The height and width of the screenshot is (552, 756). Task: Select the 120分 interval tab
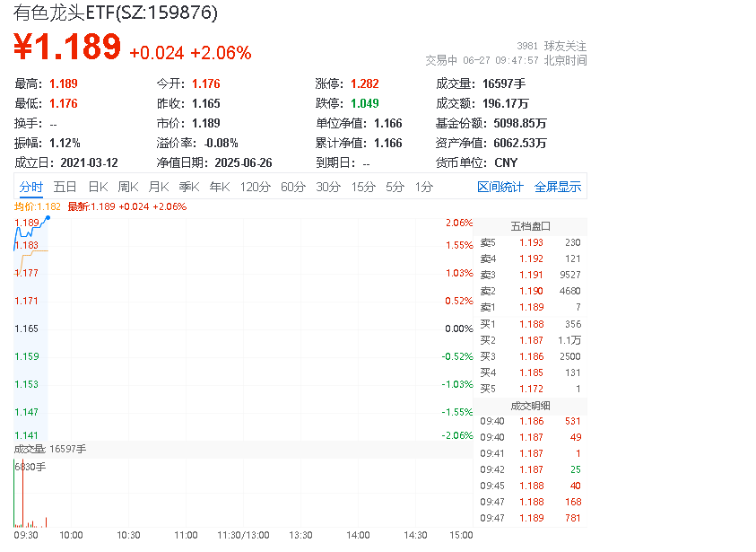255,187
